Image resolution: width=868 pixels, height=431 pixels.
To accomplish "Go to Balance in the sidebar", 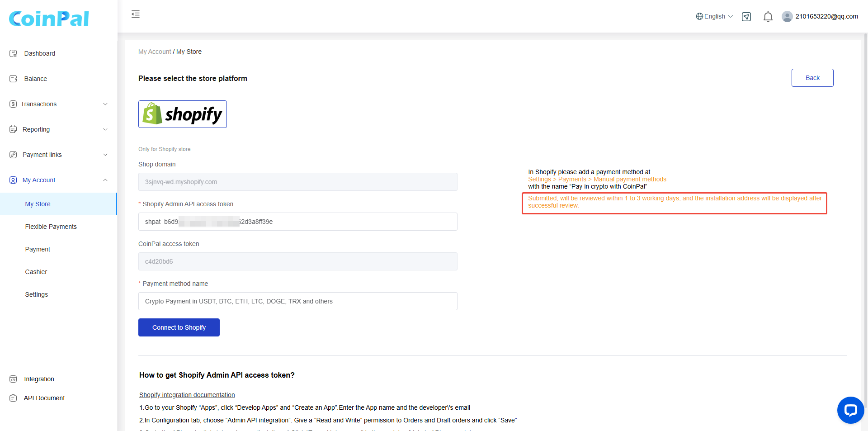I will coord(35,79).
